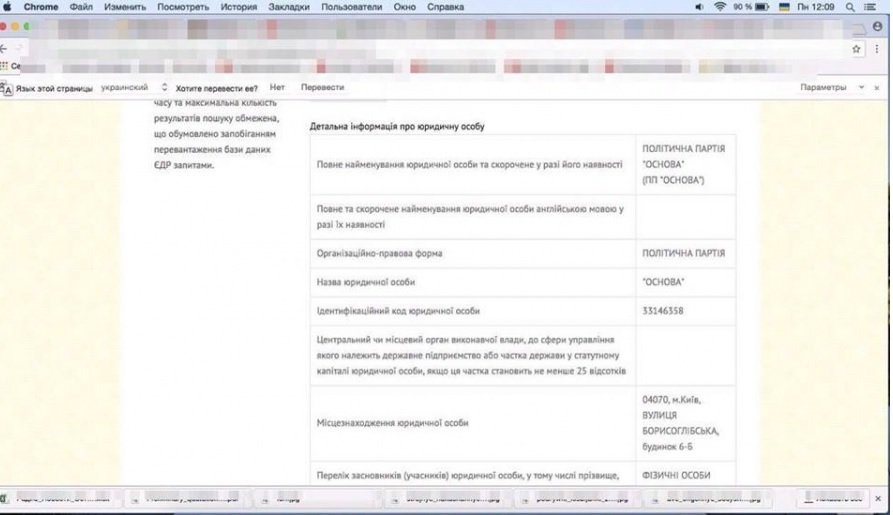Open the Закладки menu
893x515 pixels.
289,7
